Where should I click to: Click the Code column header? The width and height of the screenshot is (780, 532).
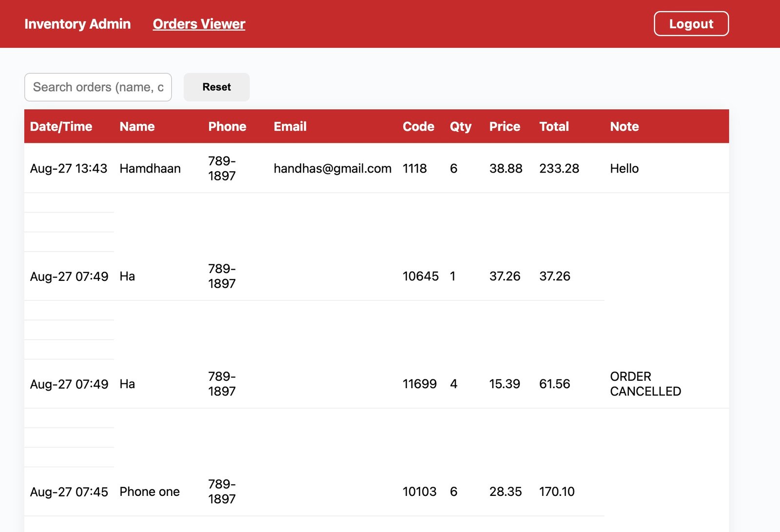coord(418,126)
